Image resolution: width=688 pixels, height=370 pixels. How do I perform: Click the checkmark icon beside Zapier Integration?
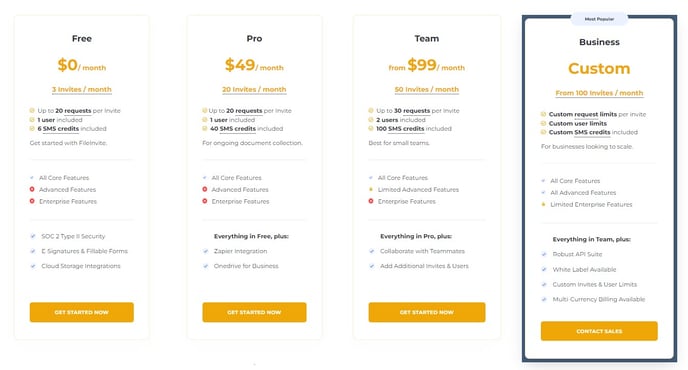(x=205, y=251)
